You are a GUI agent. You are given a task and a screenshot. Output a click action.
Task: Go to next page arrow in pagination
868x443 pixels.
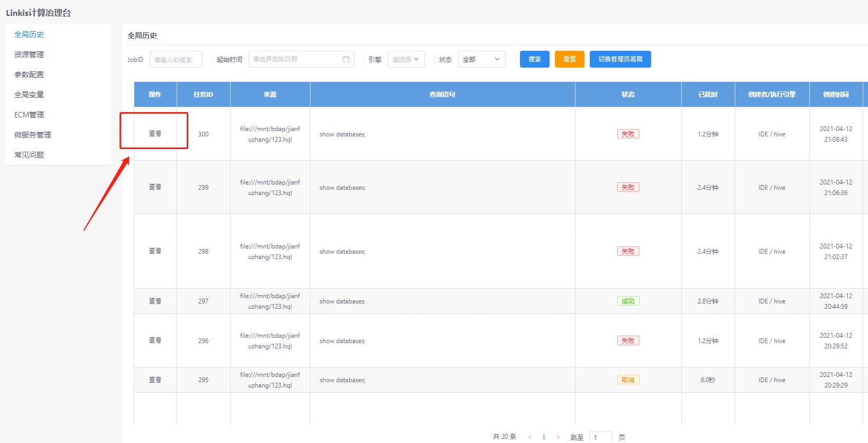558,437
